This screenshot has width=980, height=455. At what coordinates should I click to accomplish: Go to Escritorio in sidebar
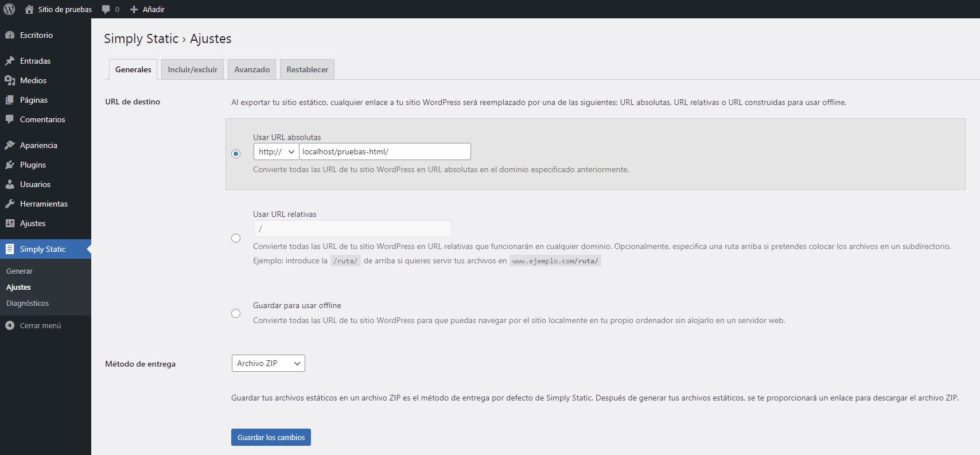pos(36,35)
